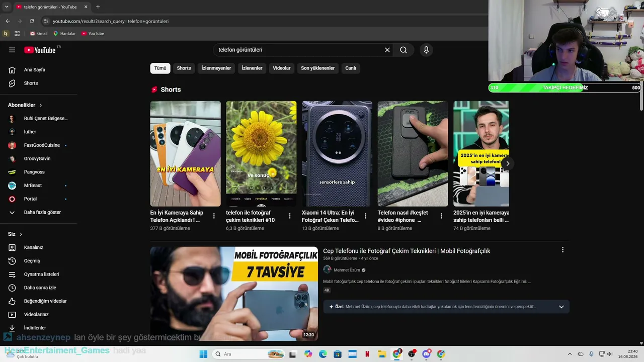Open Mehmet Üzüm channel link

point(347,270)
